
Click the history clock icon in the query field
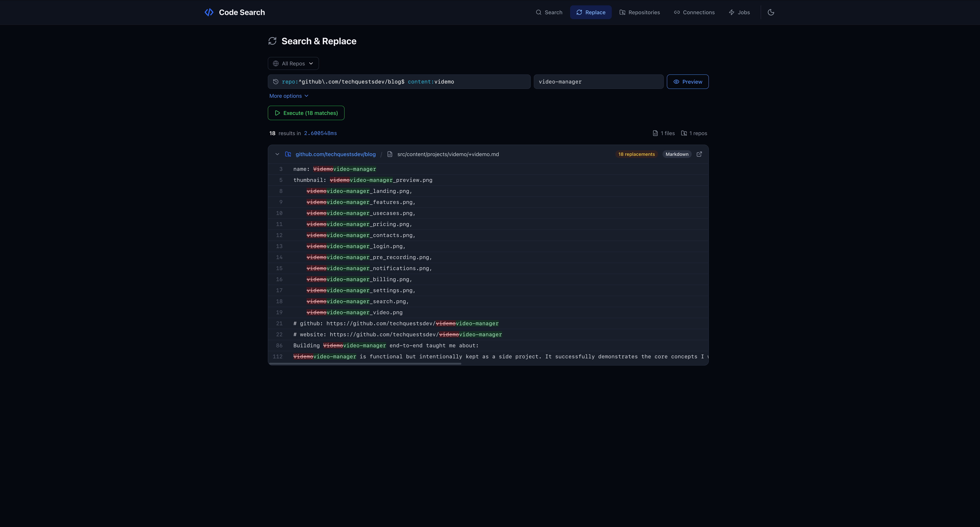click(275, 82)
